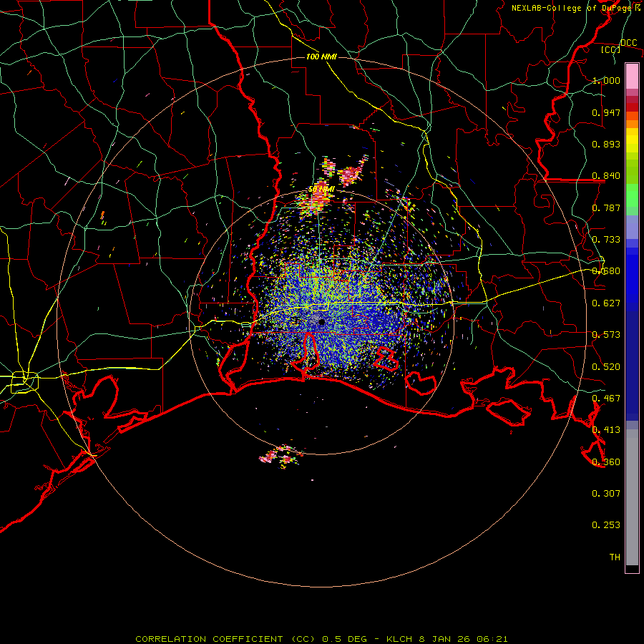Click the 06:21 timestamp in the caption

click(x=492, y=639)
